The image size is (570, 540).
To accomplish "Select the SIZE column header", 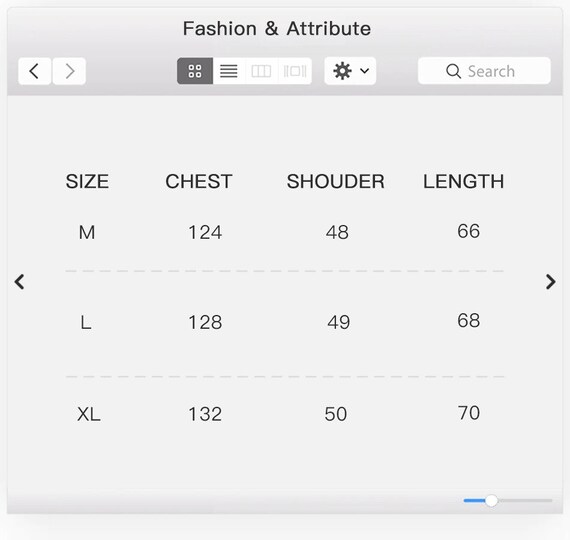I will (x=87, y=181).
